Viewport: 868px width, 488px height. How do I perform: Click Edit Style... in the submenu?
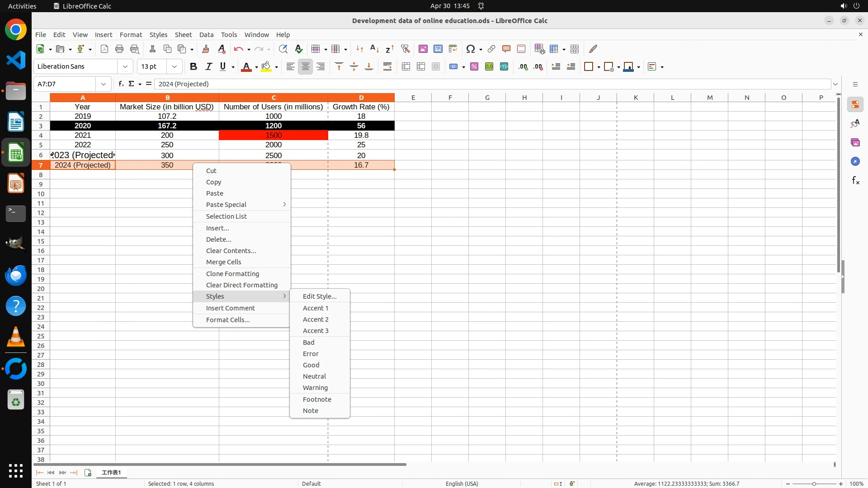[319, 296]
